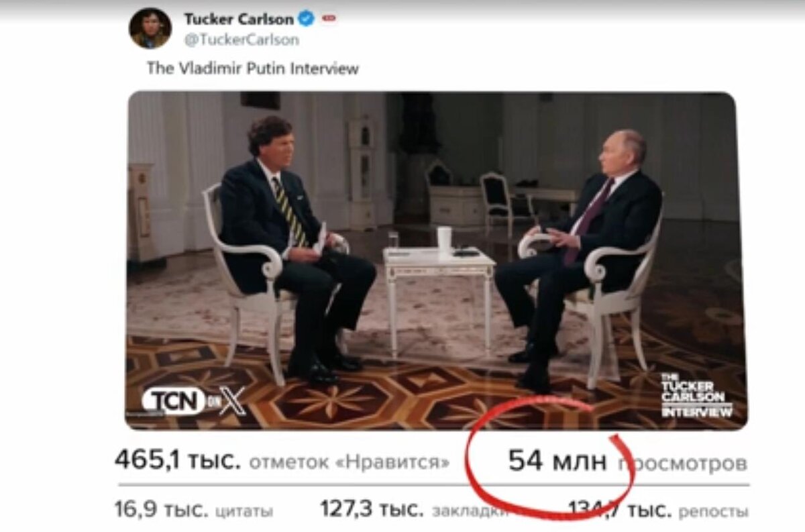This screenshot has width=805, height=532.
Task: Click the TCN logo on the video
Action: pyautogui.click(x=174, y=401)
